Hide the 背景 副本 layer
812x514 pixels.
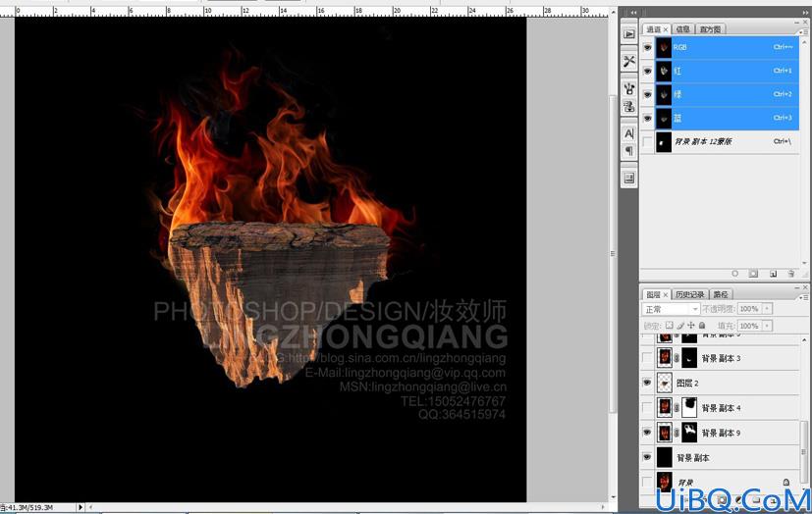click(x=647, y=457)
